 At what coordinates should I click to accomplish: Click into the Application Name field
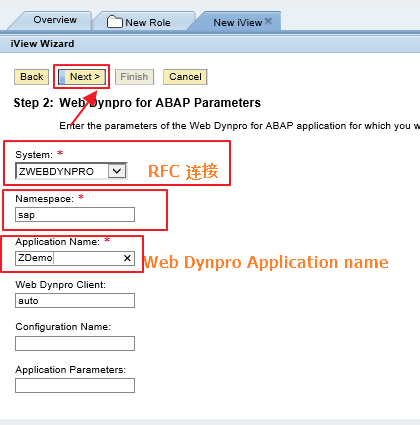click(75, 258)
